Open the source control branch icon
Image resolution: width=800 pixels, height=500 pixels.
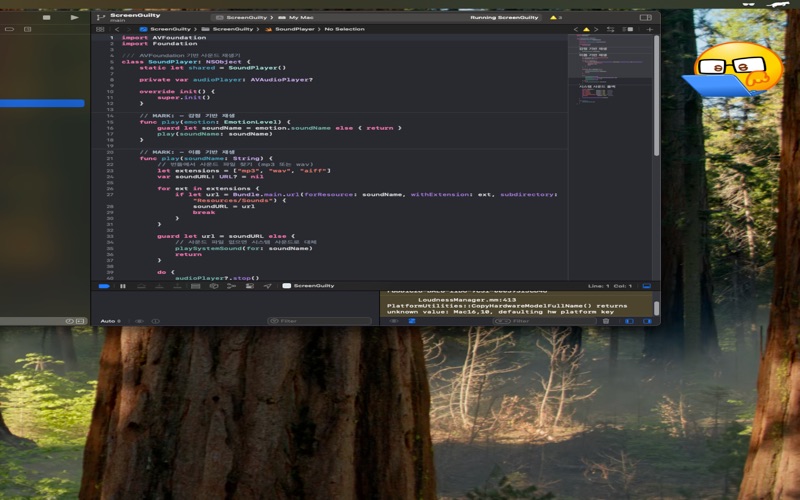pos(101,17)
